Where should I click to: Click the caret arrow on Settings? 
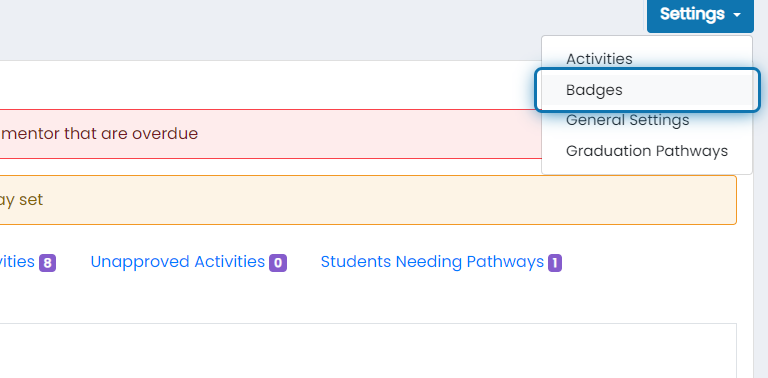pyautogui.click(x=737, y=15)
